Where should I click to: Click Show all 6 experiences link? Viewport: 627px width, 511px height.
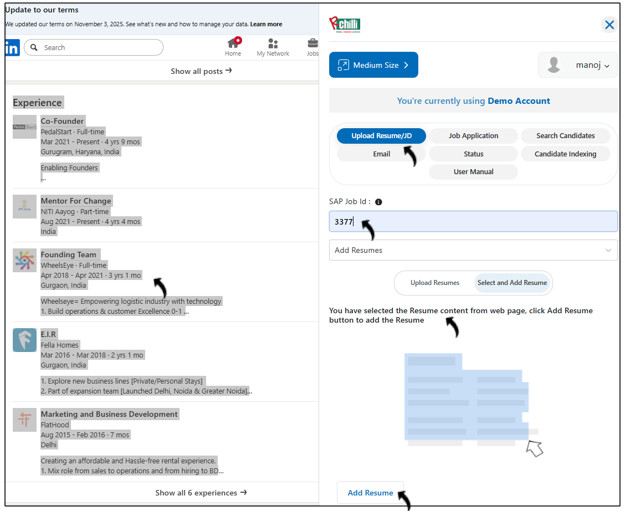200,493
